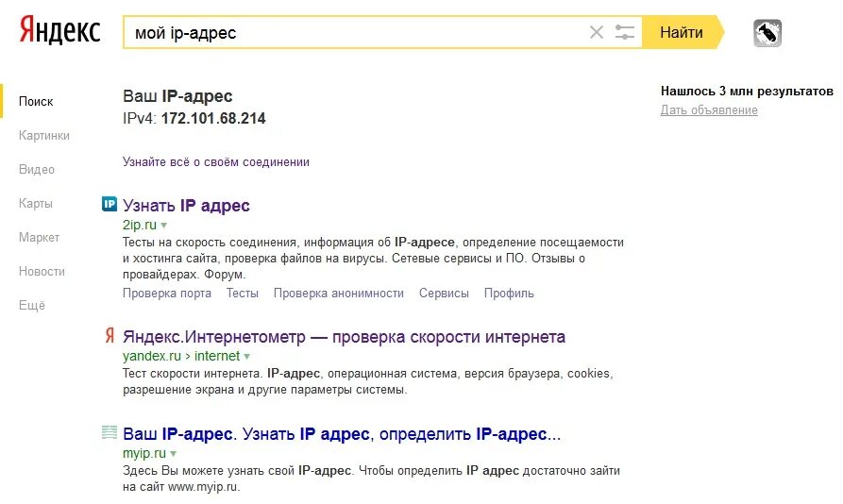The image size is (843, 504).
Task: Switch to Видео search tab
Action: tap(37, 169)
